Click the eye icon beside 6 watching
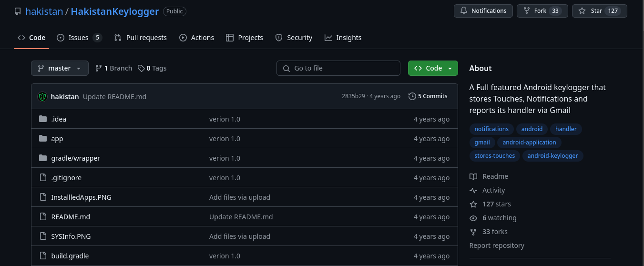This screenshot has height=266, width=644. 473,218
